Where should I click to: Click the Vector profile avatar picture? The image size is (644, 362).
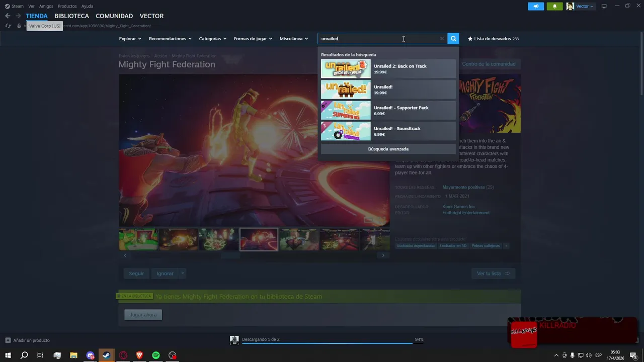tap(570, 6)
